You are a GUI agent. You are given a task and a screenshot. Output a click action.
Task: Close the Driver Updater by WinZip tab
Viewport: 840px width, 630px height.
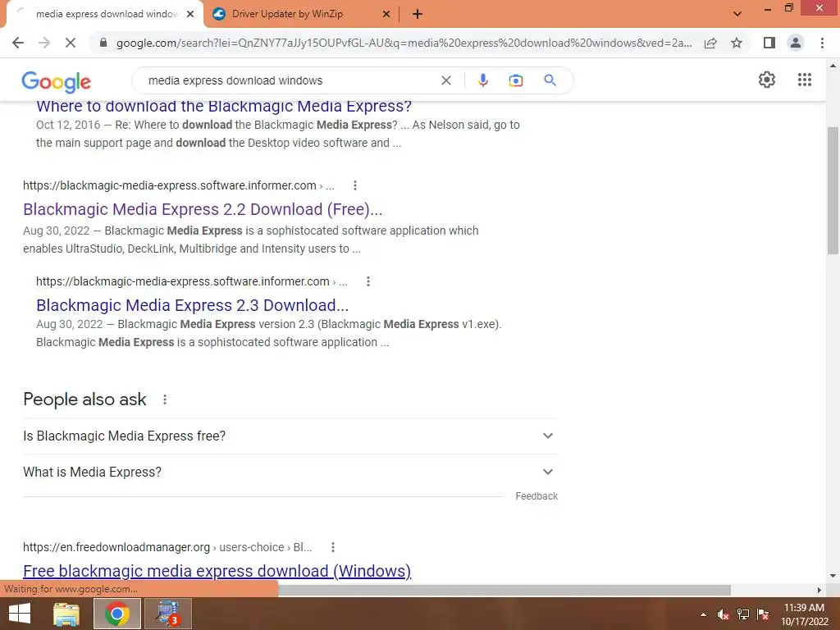click(x=386, y=15)
